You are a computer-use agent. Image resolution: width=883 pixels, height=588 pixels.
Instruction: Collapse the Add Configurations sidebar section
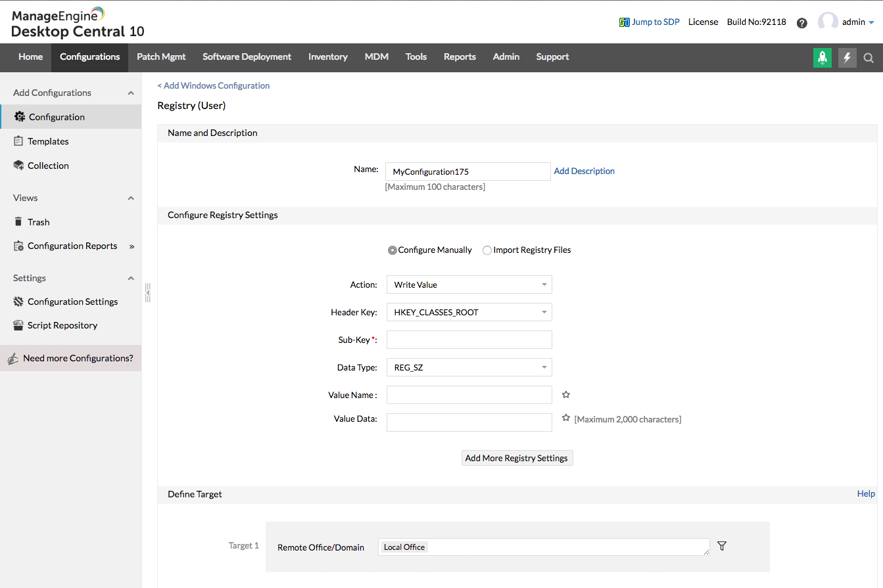pyautogui.click(x=131, y=93)
